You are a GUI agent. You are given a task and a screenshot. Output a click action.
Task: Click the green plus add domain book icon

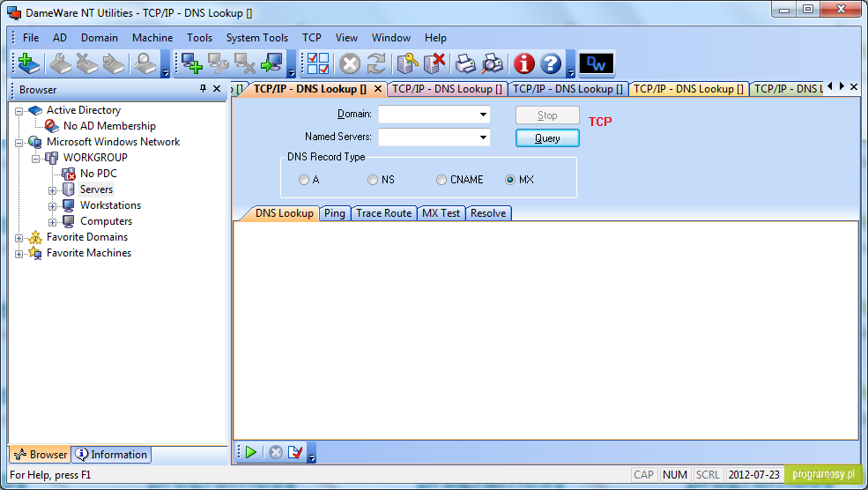click(x=29, y=63)
